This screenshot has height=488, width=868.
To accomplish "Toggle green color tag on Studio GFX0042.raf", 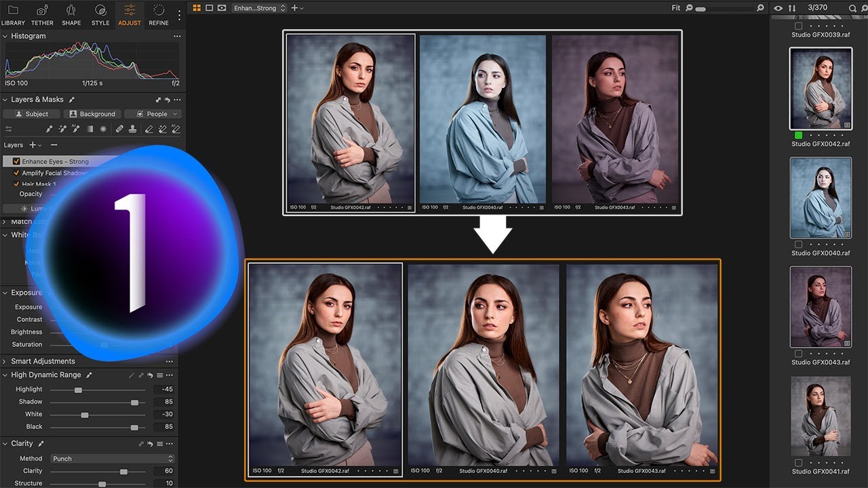I will [x=798, y=136].
